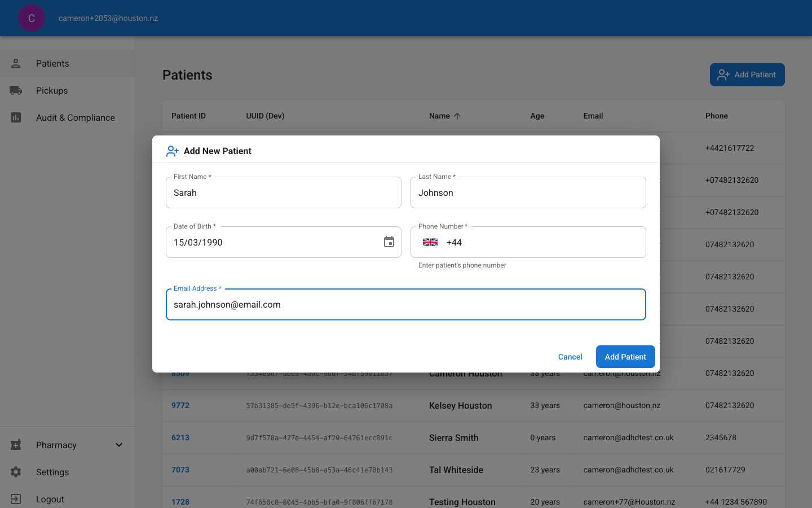Select the Tal Whiteside name cell
Viewport: 812px width, 508px height.
coord(456,470)
